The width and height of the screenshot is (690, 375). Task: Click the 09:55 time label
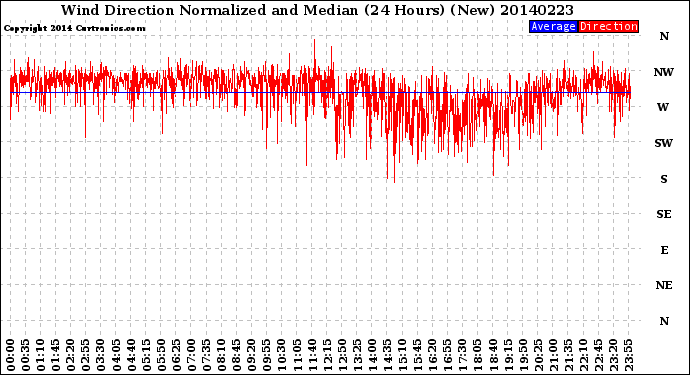[267, 355]
